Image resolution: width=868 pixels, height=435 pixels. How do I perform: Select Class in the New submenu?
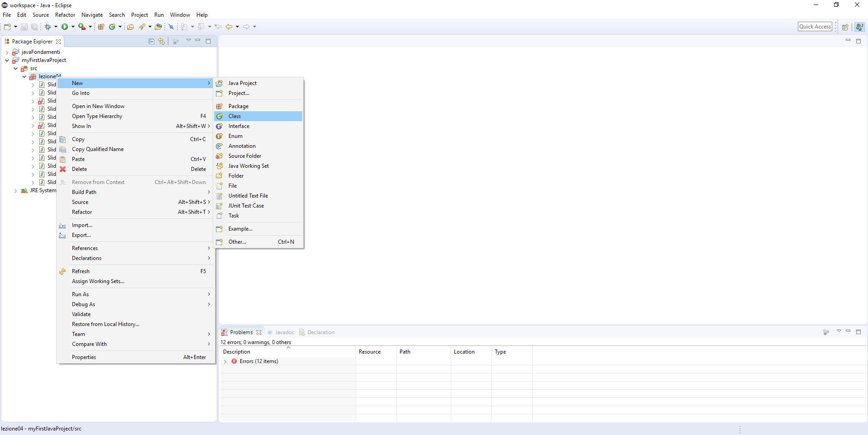pyautogui.click(x=258, y=116)
